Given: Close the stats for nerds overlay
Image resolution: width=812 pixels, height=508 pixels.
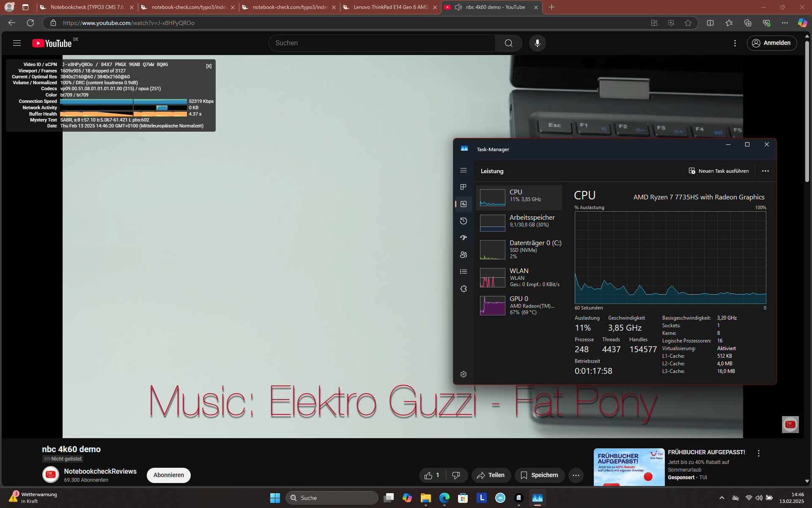Looking at the screenshot, I should tap(208, 66).
